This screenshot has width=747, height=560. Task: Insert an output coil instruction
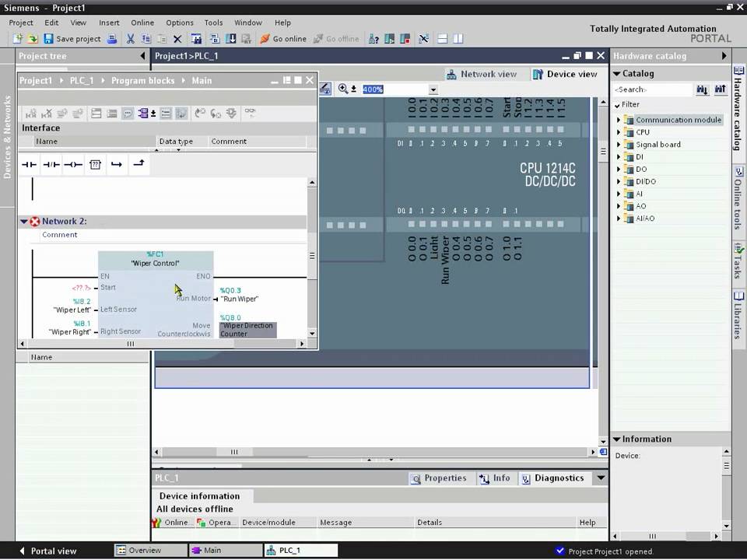73,165
